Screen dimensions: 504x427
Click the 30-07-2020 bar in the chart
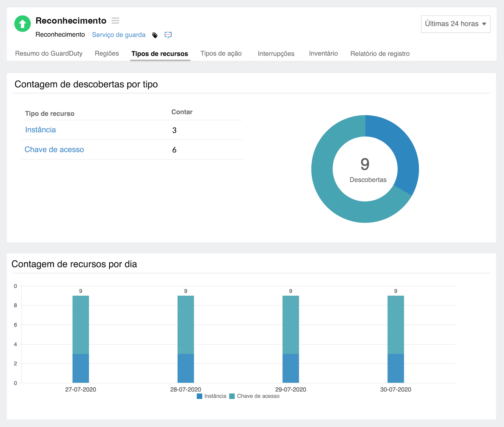[396, 338]
